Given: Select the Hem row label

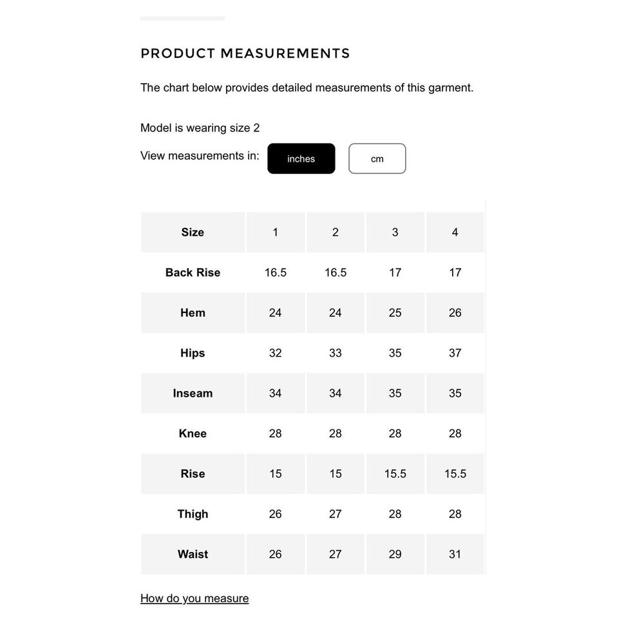Looking at the screenshot, I should [x=193, y=312].
